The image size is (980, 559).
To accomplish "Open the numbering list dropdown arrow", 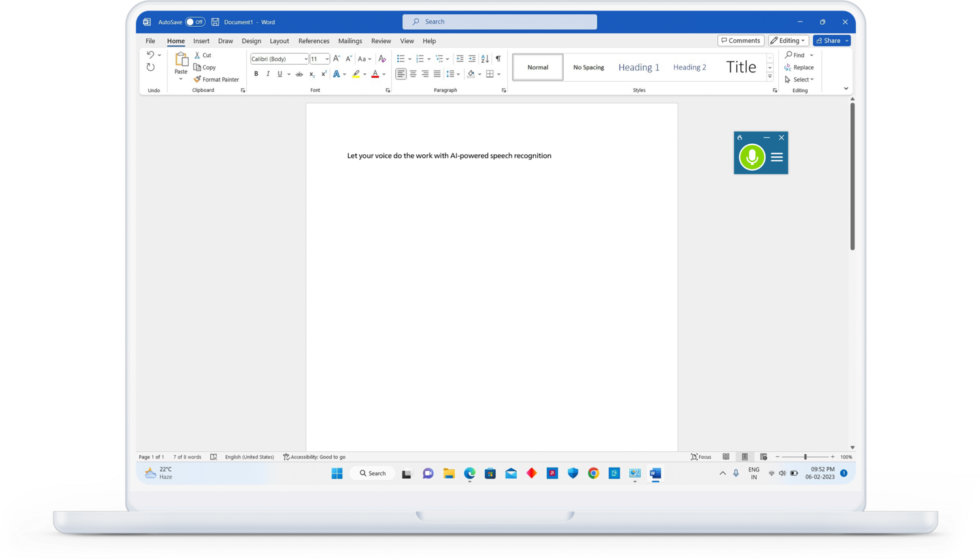I will pos(429,59).
